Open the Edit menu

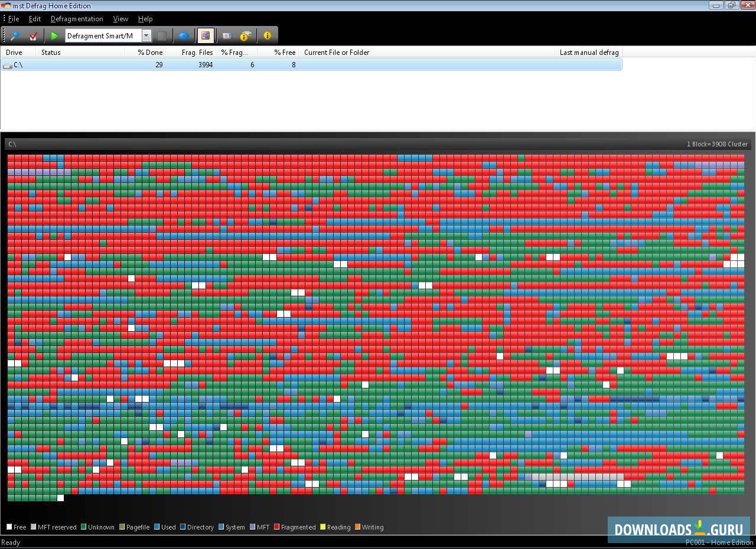(35, 19)
